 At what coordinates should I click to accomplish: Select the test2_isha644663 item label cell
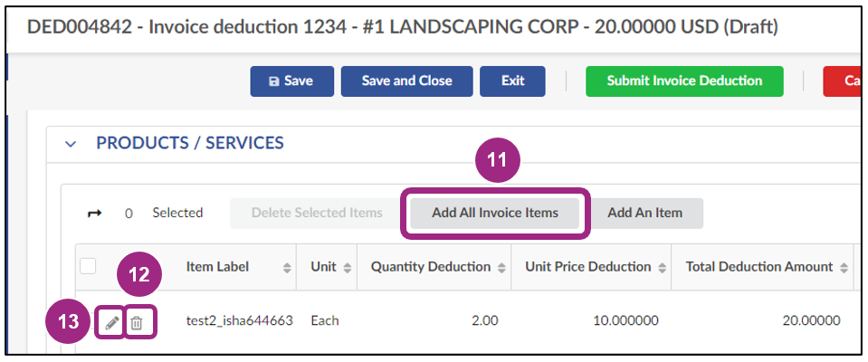(x=239, y=320)
